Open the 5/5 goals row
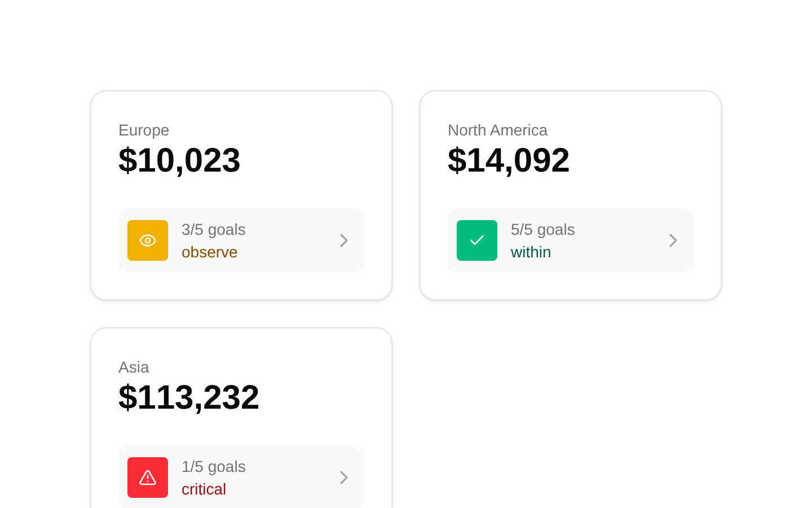Viewport: 812px width, 508px height. click(571, 240)
